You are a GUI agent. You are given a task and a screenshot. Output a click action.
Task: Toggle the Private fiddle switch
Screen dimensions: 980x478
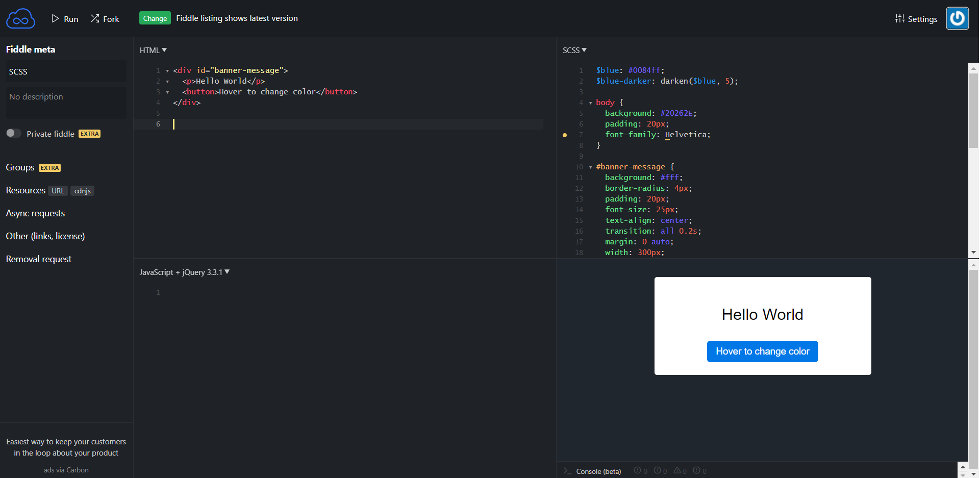click(14, 134)
